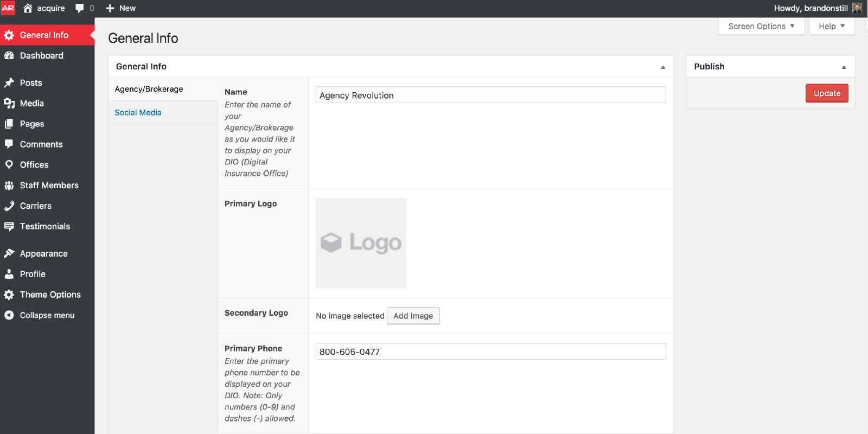This screenshot has width=868, height=434.
Task: Click the Collapse menu label
Action: pyautogui.click(x=47, y=315)
